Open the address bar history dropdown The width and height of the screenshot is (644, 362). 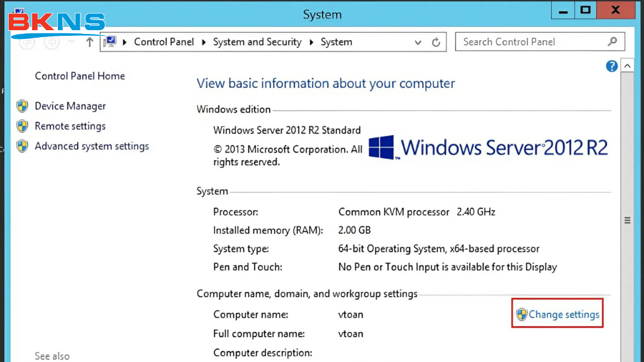(418, 42)
